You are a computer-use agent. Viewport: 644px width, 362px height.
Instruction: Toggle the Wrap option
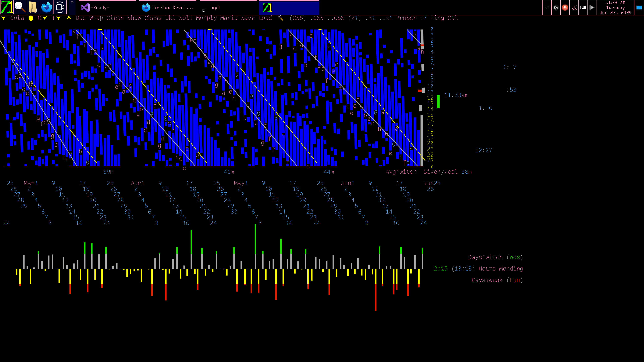click(x=96, y=18)
